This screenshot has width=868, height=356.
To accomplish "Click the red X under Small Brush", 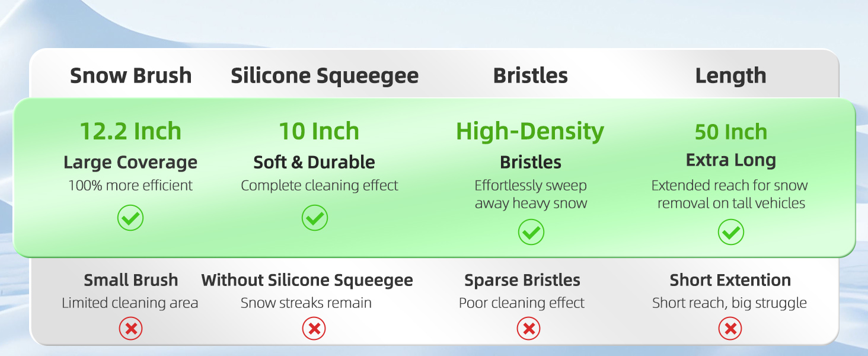I will [x=130, y=328].
